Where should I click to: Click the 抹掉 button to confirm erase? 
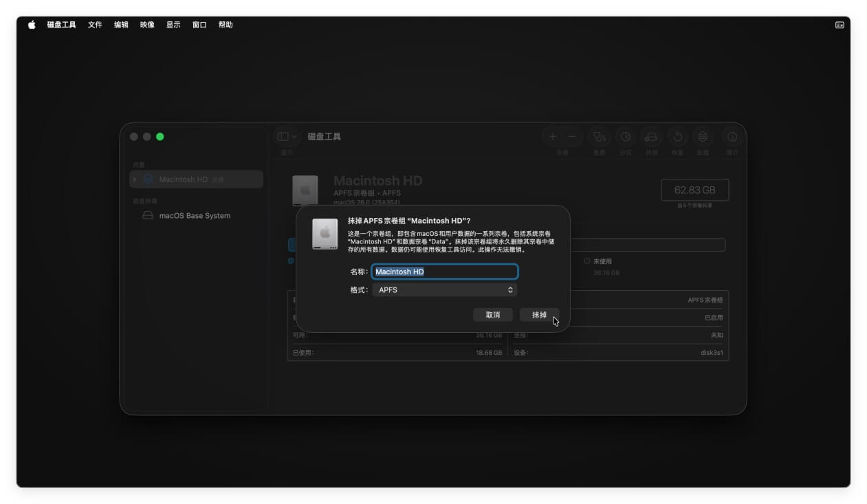pos(539,315)
